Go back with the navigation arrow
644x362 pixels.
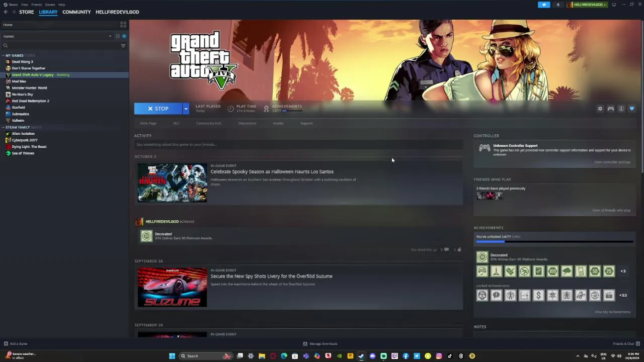pyautogui.click(x=6, y=12)
